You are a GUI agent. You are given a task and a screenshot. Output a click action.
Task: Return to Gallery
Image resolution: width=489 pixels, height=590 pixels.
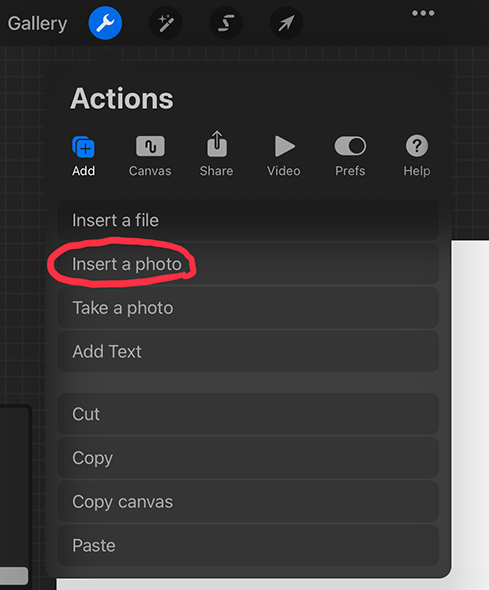[37, 23]
